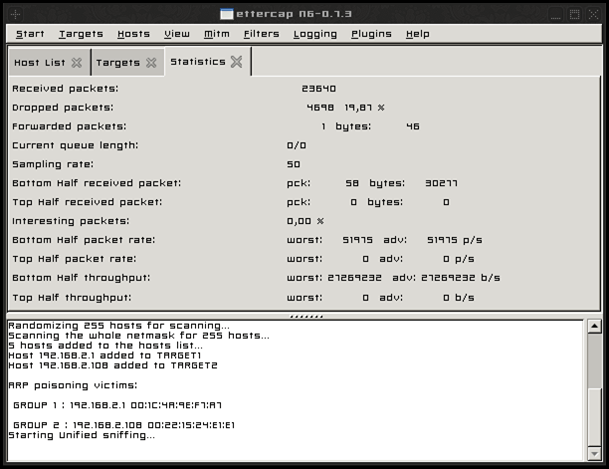
Task: Close the Host List tab
Action: click(x=77, y=63)
